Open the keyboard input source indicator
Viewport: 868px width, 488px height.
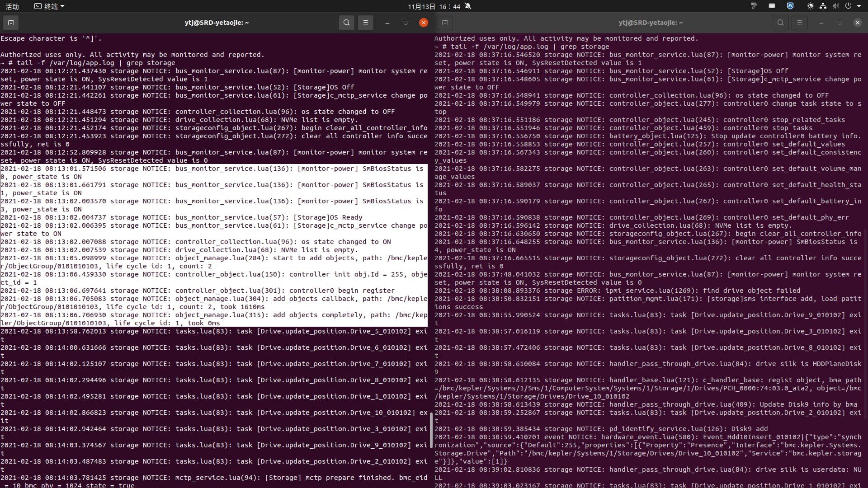[772, 6]
